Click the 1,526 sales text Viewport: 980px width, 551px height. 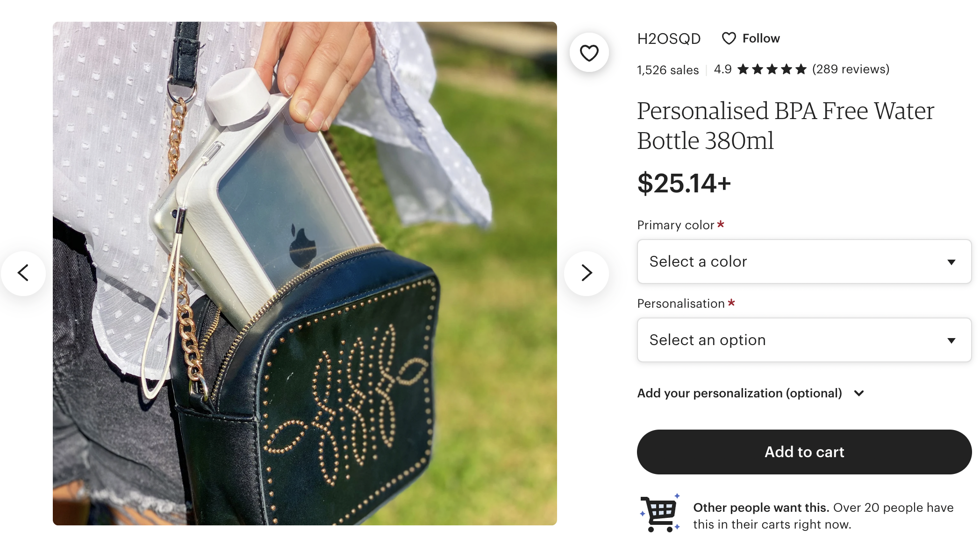pos(668,70)
